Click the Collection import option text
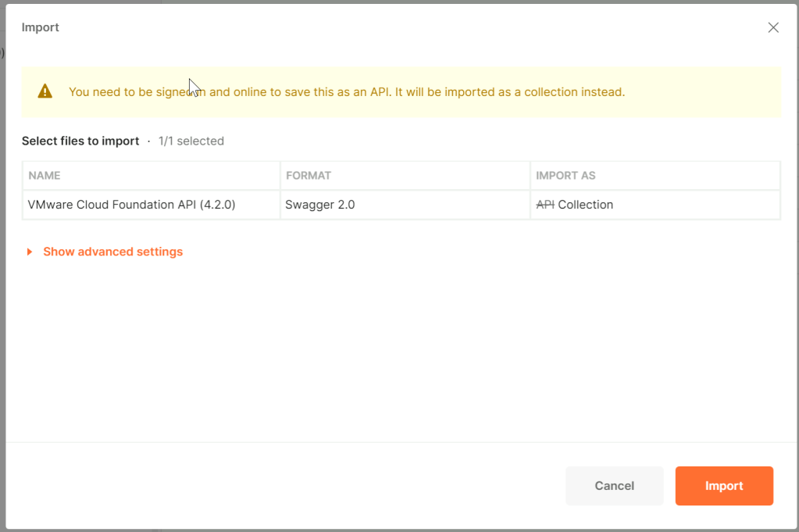 (x=586, y=205)
